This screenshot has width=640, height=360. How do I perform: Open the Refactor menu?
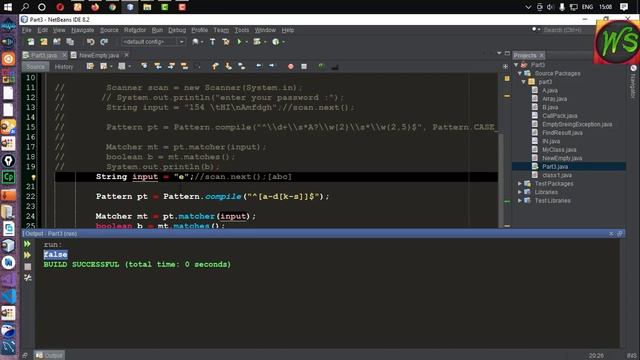pyautogui.click(x=135, y=30)
